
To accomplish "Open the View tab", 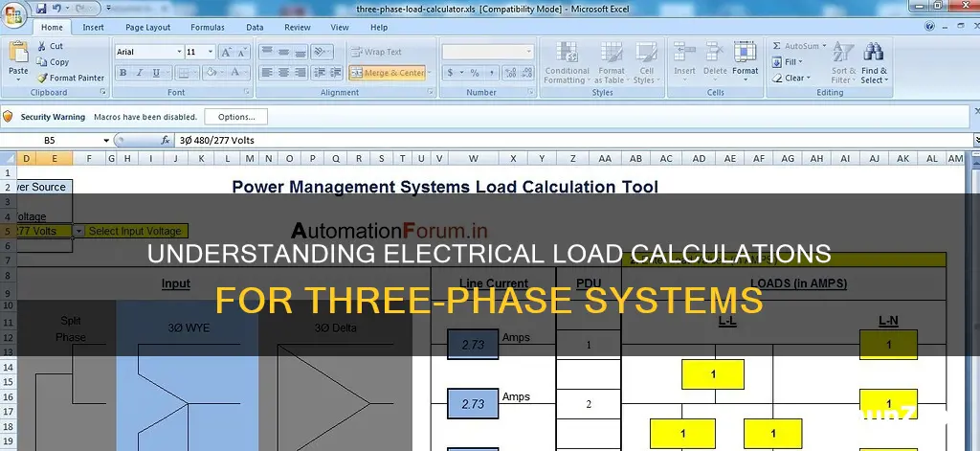I will click(340, 28).
